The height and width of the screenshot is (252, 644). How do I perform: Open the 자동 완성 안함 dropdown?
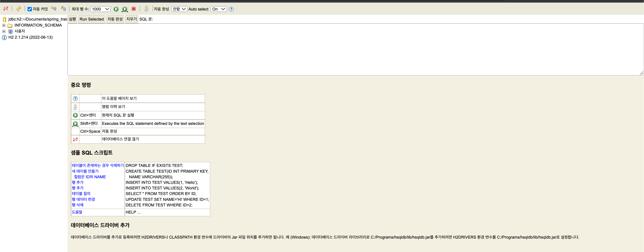179,9
